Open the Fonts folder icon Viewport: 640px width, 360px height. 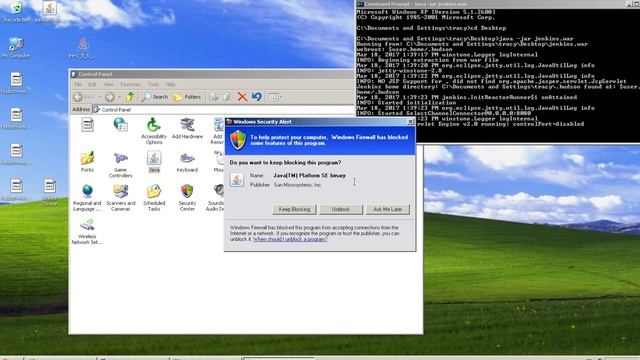[x=87, y=162]
